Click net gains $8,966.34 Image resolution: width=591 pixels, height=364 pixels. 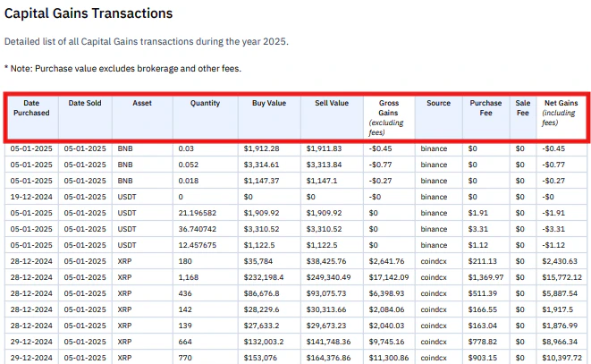coord(560,342)
